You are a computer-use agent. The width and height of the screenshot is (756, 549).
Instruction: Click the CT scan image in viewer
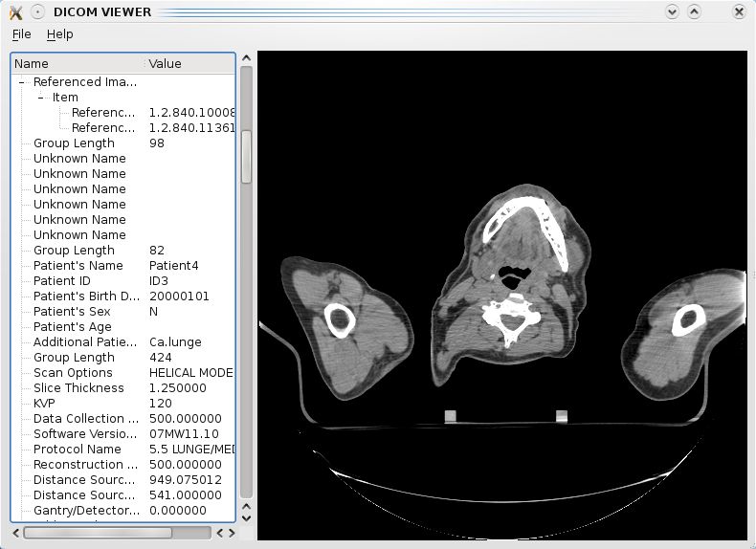click(x=501, y=296)
